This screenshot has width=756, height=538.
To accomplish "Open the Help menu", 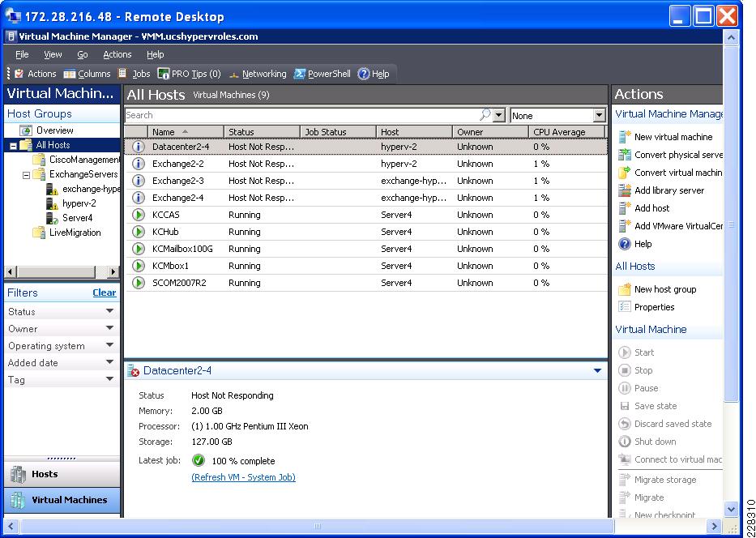I will [x=156, y=54].
